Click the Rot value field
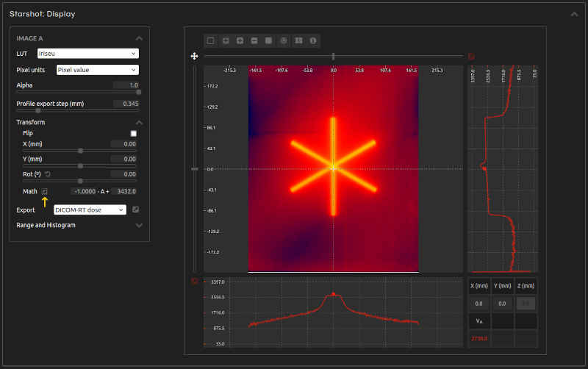Image resolution: width=588 pixels, height=369 pixels. tap(123, 174)
